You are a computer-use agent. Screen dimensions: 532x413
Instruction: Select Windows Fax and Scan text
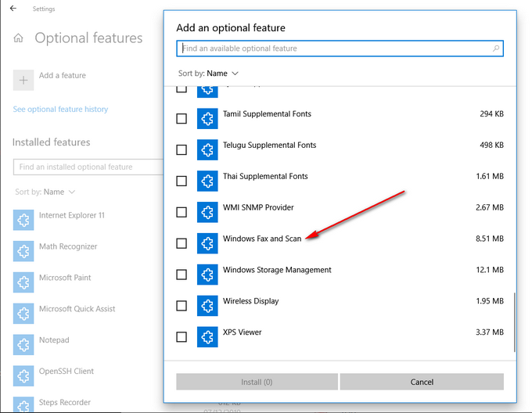(262, 239)
